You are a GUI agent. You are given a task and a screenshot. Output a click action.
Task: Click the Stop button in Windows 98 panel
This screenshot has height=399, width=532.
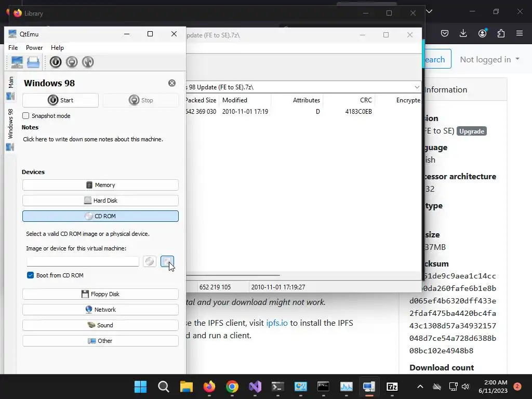click(x=141, y=100)
